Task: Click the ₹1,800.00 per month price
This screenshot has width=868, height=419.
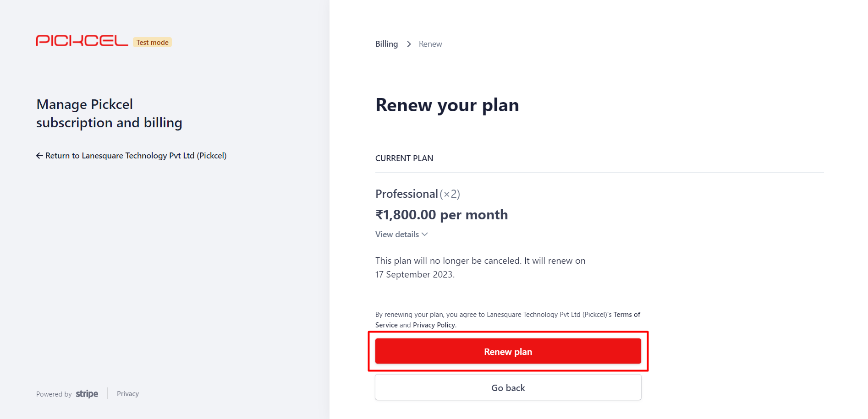Action: coord(442,215)
